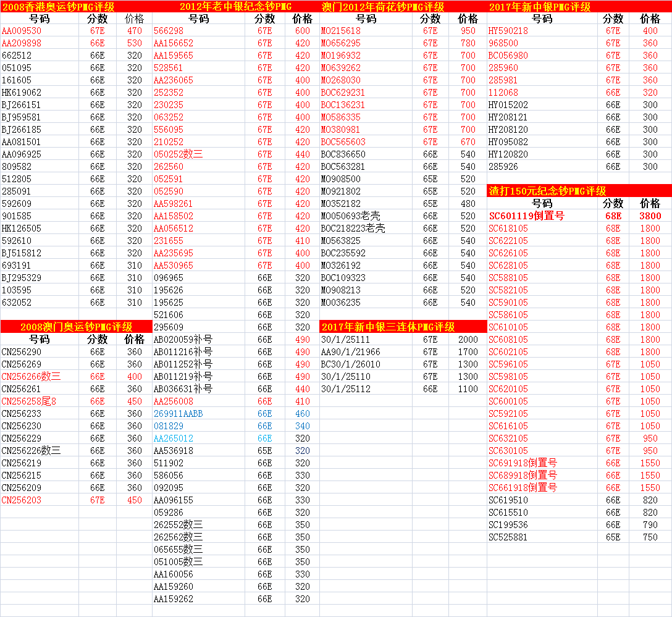Viewport: 672px width, 617px height.
Task: Select the CN256258尾8 serial cell
Action: (x=29, y=401)
